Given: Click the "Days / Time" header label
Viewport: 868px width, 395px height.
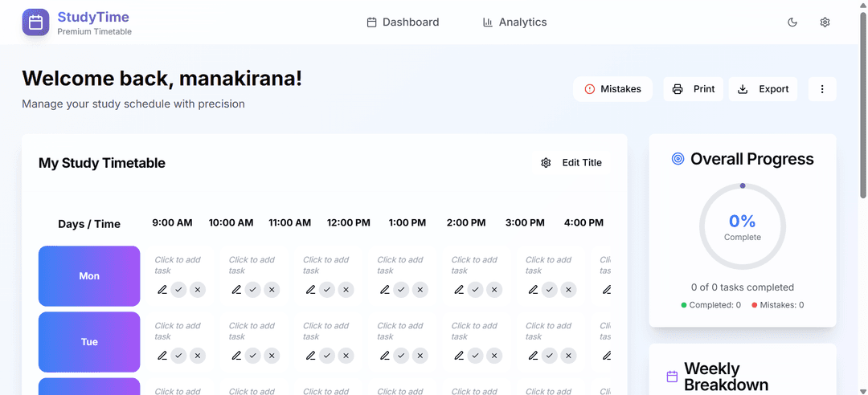Looking at the screenshot, I should [x=89, y=224].
